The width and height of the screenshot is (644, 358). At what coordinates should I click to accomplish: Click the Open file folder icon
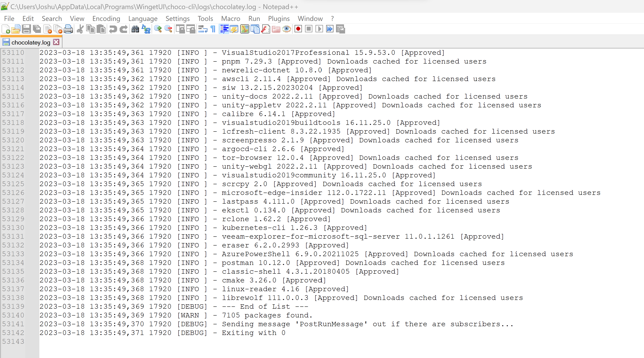point(16,29)
